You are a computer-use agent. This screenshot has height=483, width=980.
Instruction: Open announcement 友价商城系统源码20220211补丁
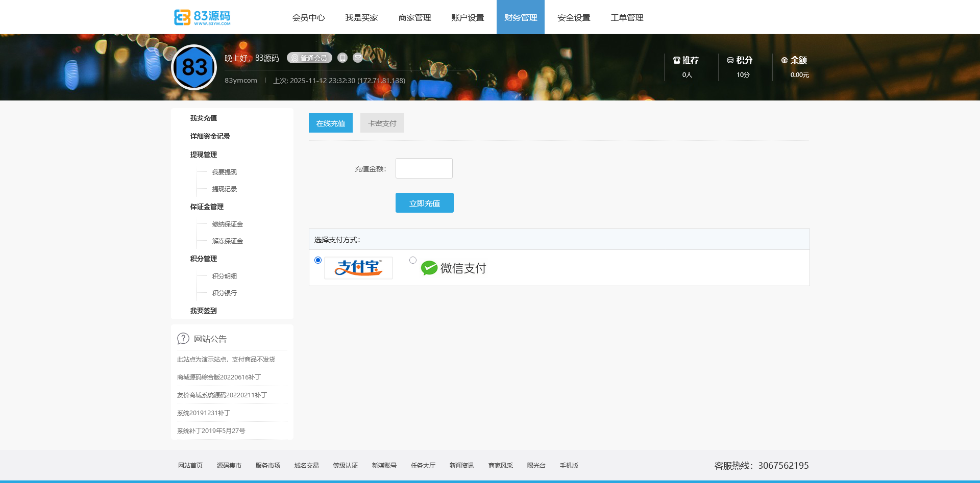222,395
